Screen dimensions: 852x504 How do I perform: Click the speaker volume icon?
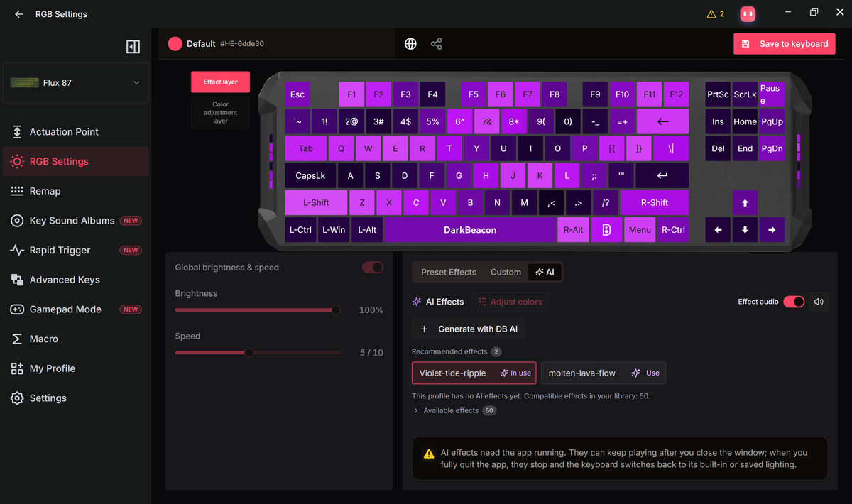(819, 302)
